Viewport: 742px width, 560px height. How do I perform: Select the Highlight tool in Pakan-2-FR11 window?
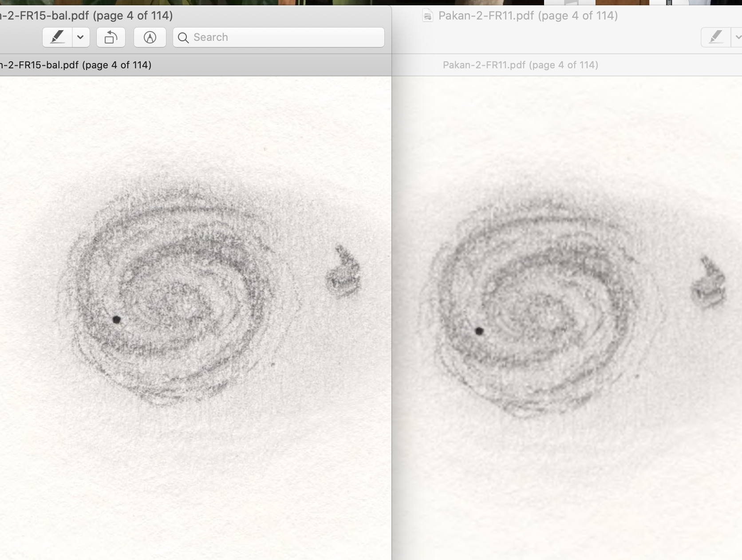[x=715, y=37]
